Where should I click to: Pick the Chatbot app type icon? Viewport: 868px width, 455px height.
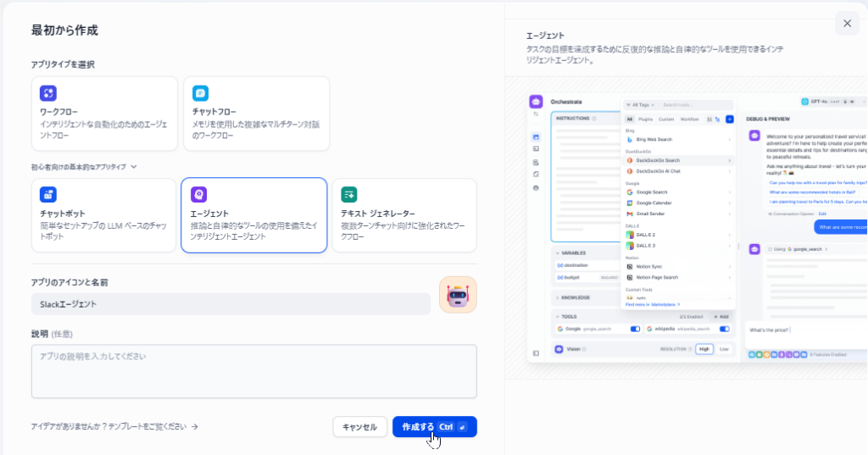click(48, 195)
